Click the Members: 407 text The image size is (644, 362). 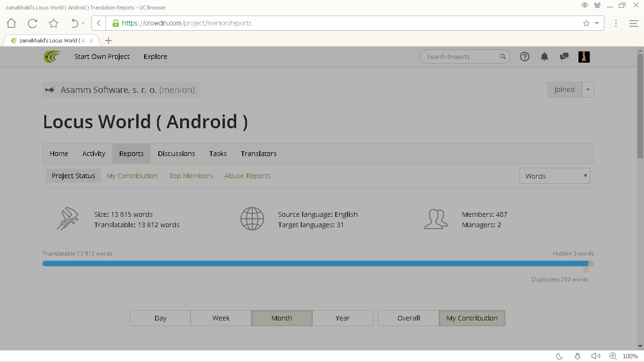[485, 214]
